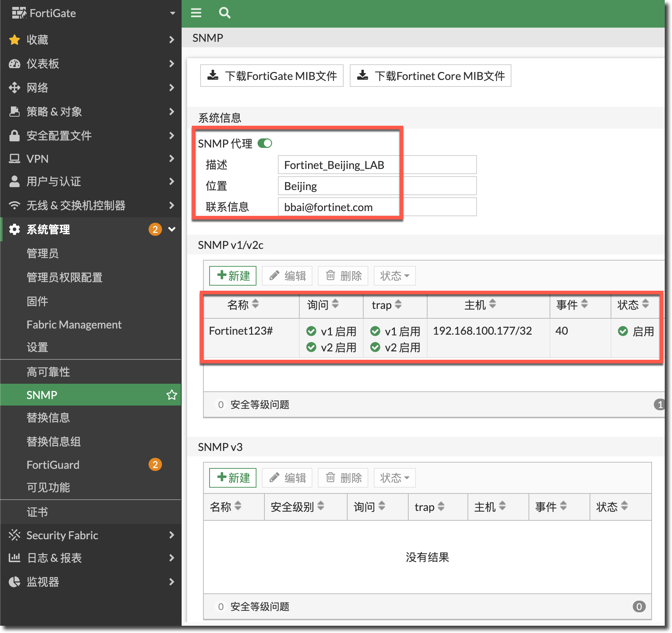The image size is (672, 633).
Task: Click the SNMP favorite star icon
Action: click(171, 395)
